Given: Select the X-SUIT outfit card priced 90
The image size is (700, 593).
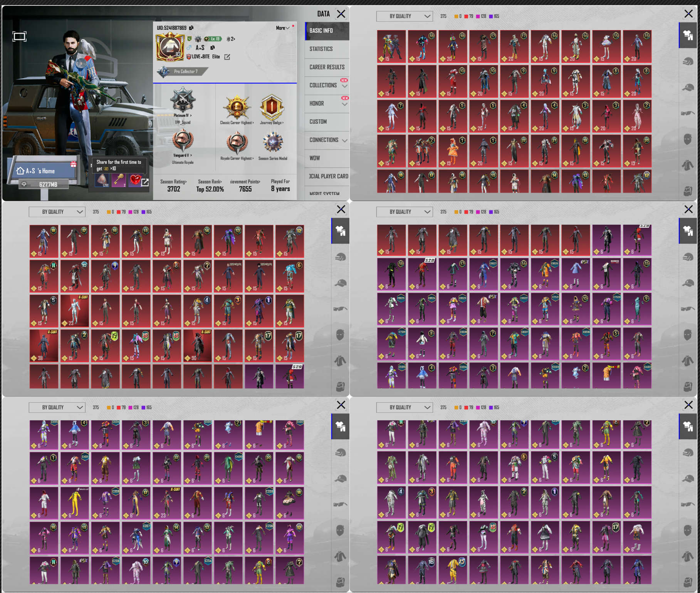Looking at the screenshot, I should click(x=198, y=346).
